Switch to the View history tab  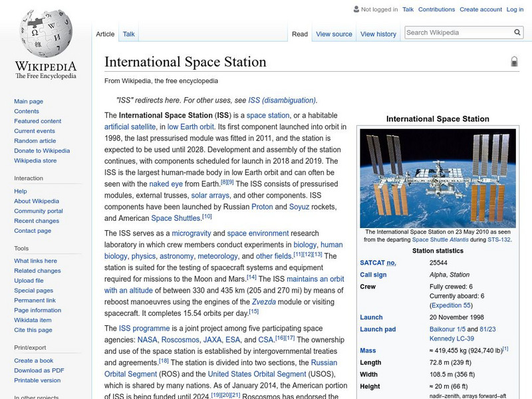pos(378,34)
